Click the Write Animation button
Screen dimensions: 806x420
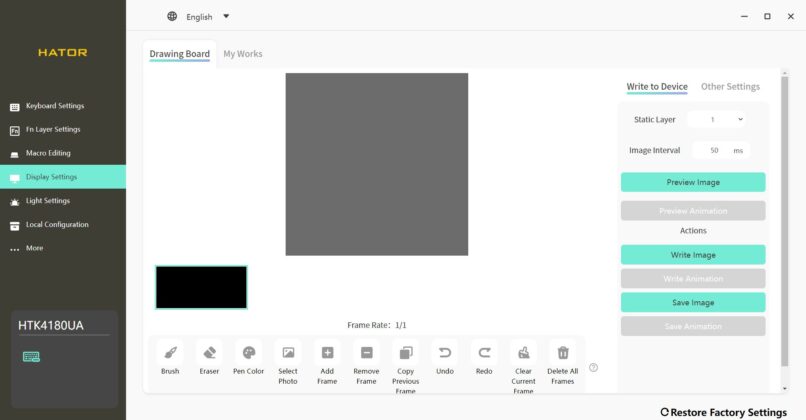tap(693, 279)
